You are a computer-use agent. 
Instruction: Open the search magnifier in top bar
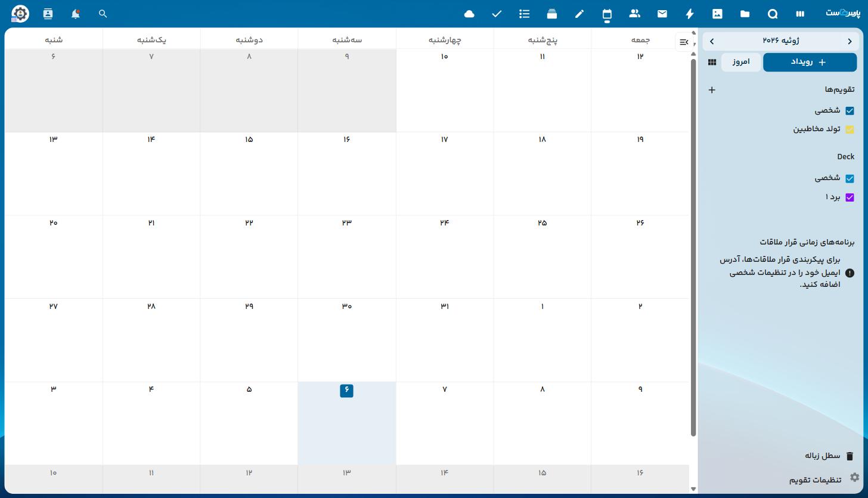103,14
